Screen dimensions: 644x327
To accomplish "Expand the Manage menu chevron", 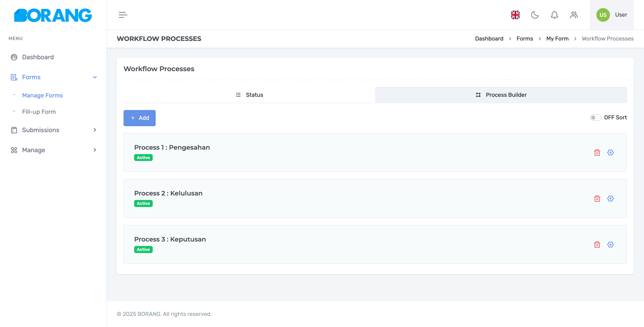I will (95, 150).
